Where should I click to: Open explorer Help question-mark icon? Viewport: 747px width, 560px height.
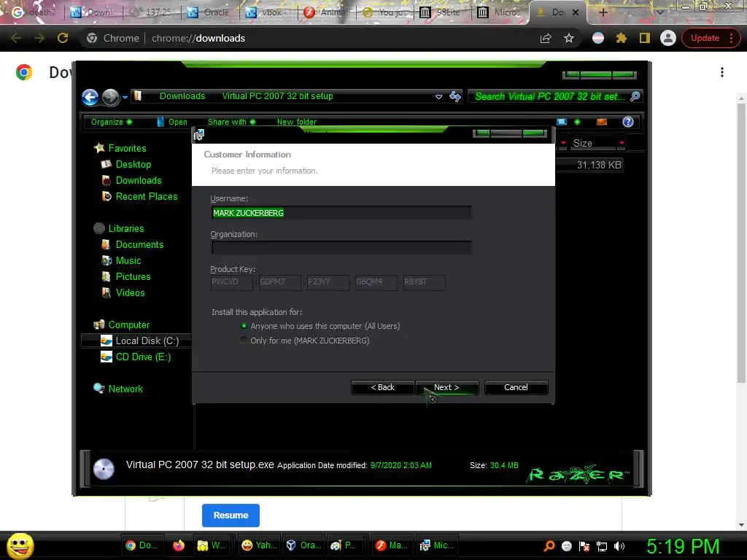pos(628,122)
